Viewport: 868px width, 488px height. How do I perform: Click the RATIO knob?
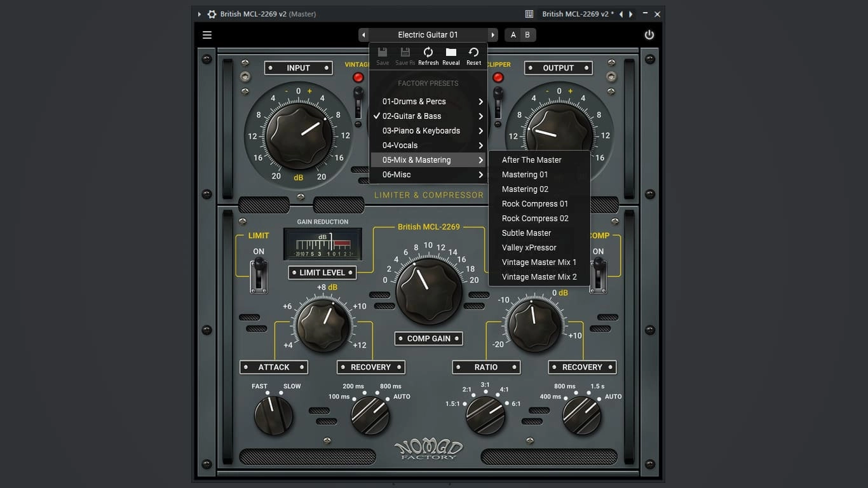click(x=485, y=416)
